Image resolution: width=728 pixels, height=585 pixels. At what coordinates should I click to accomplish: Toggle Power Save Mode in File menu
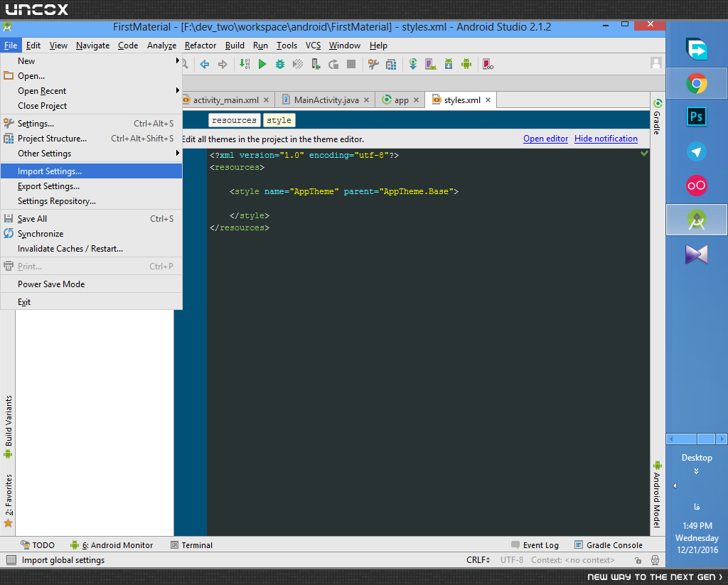click(92, 284)
